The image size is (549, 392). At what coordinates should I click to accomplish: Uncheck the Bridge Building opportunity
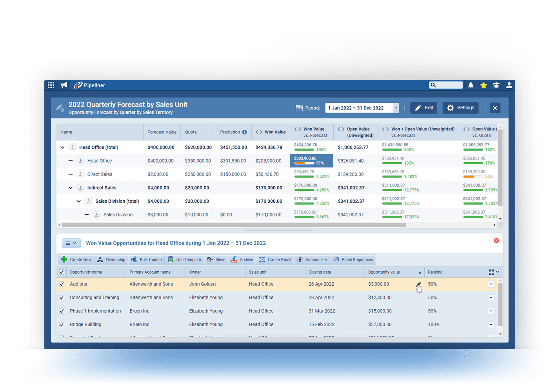(62, 324)
